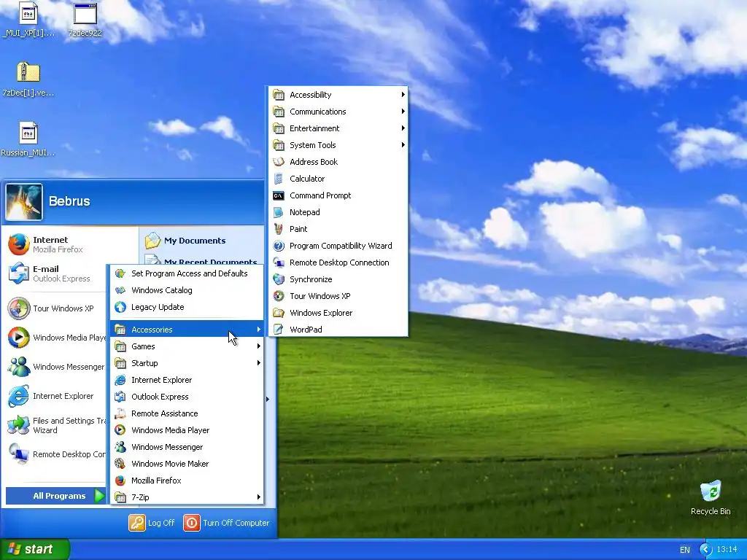Click Turn Off Computer button
Screen dimensions: 747x560
[227, 523]
